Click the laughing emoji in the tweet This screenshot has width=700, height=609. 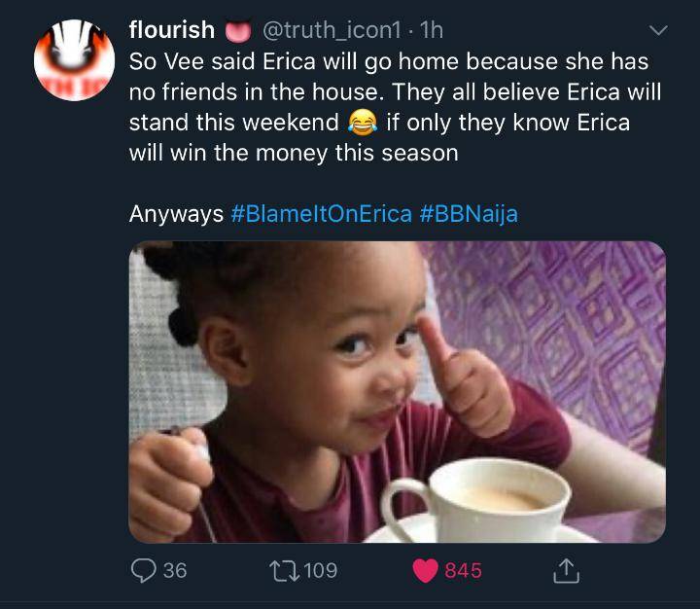[x=361, y=124]
